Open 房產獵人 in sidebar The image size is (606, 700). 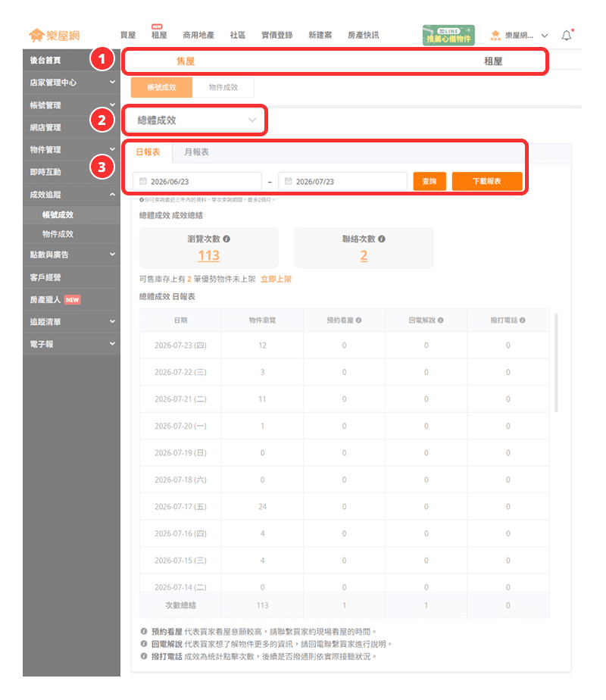click(x=71, y=299)
